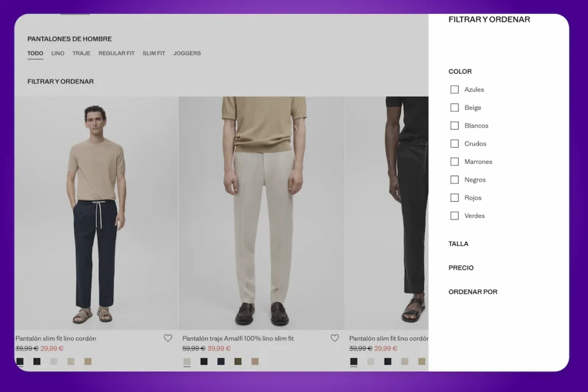Select the olive swatch under Pantalón traje Amalfi
This screenshot has width=588, height=392.
[238, 362]
